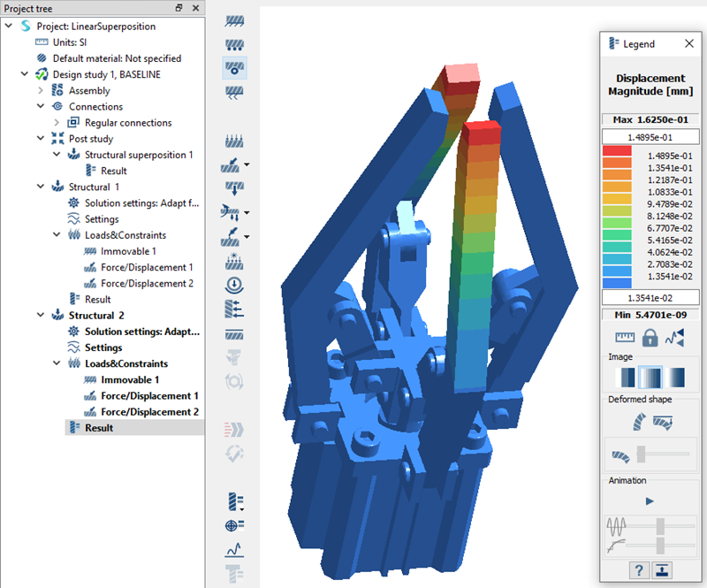Expand the Assembly tree node

point(41,90)
